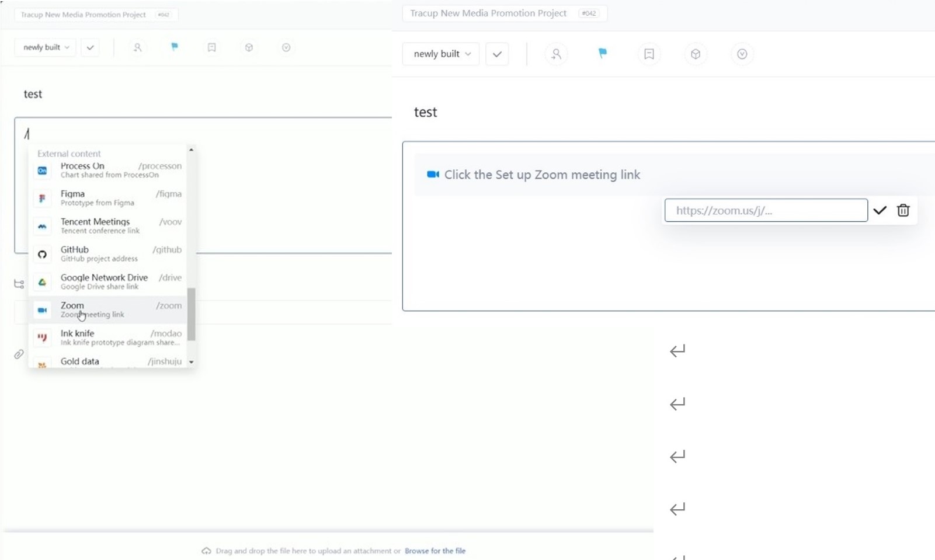The height and width of the screenshot is (560, 935).
Task: Delete the Zoom link with trash icon
Action: tap(903, 210)
